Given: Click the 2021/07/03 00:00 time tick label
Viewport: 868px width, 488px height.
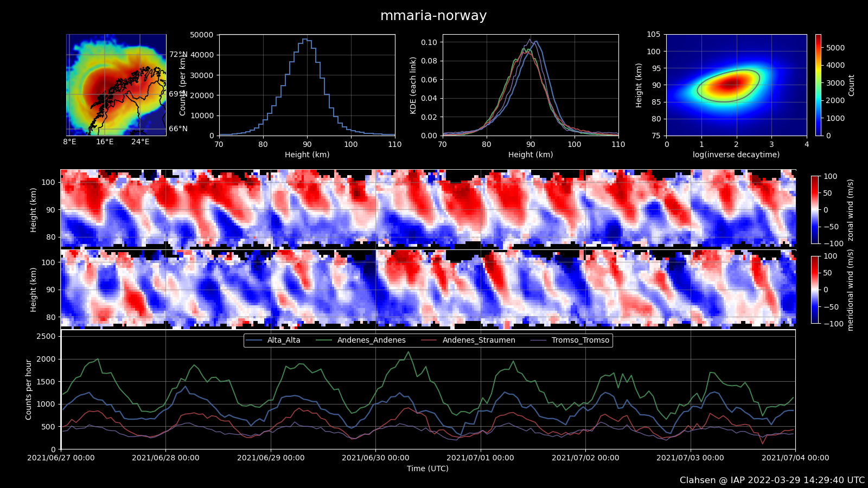Looking at the screenshot, I should 691,458.
